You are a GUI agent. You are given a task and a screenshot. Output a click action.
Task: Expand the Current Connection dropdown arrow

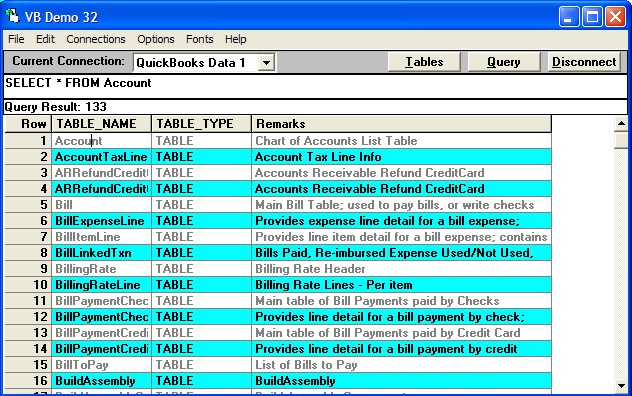tap(266, 63)
